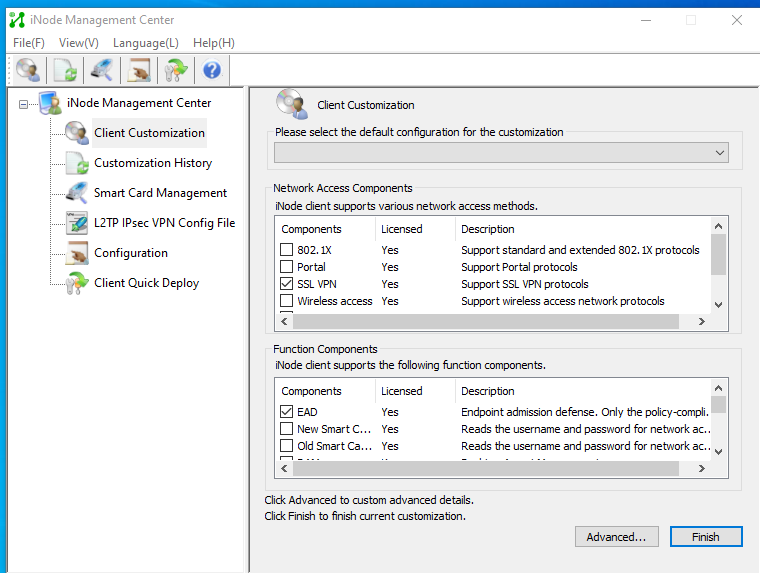Open the View(V) menu
This screenshot has height=573, width=760.
click(78, 43)
